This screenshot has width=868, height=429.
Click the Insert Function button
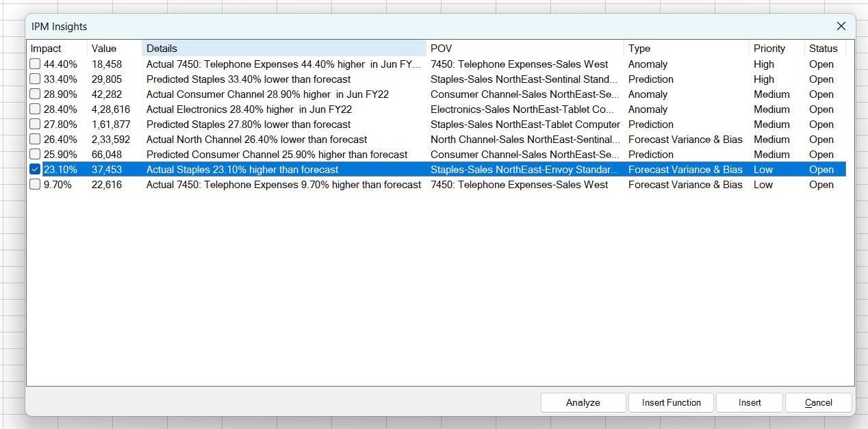(671, 402)
